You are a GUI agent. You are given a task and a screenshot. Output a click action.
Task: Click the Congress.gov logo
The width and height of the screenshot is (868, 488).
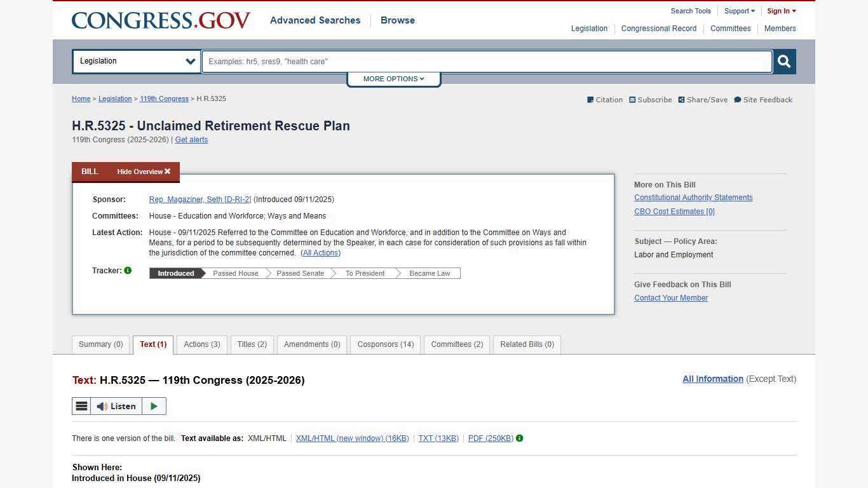pyautogui.click(x=161, y=20)
